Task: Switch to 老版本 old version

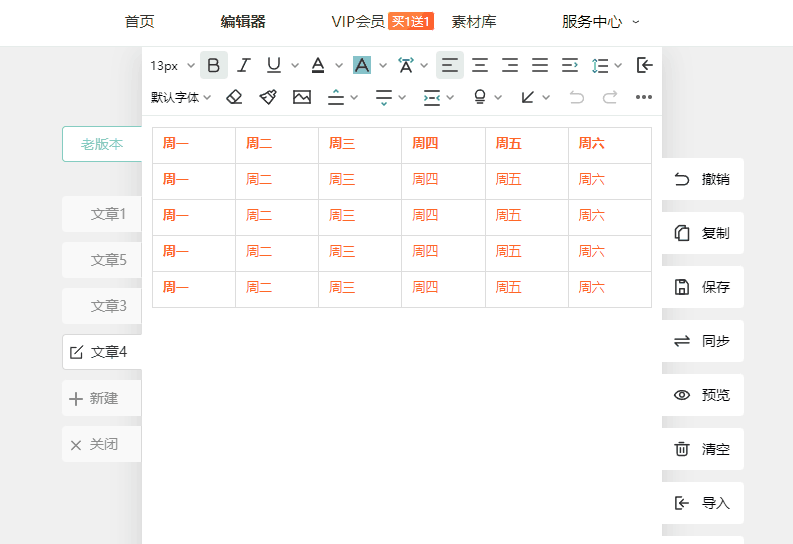Action: (102, 144)
